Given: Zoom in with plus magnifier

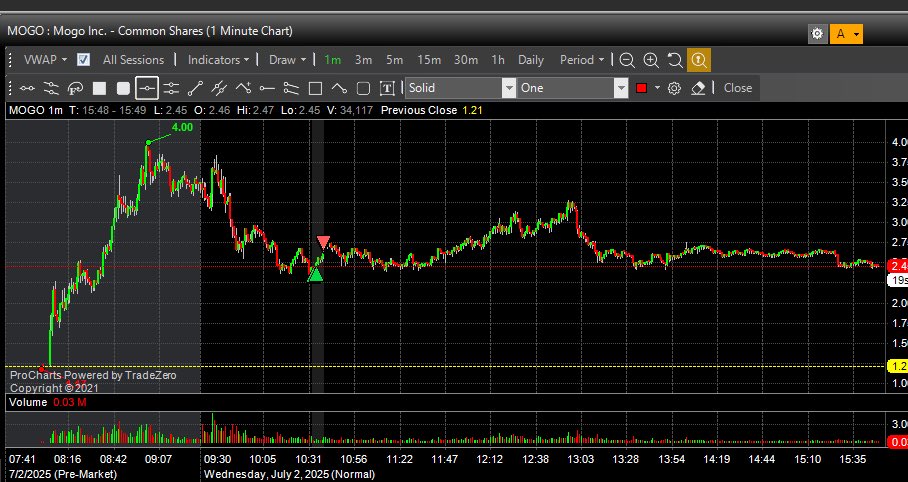Looking at the screenshot, I should click(x=651, y=60).
